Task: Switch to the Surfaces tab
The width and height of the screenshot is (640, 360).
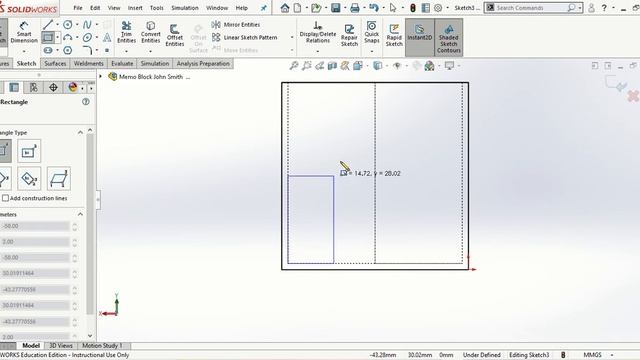Action: coord(55,63)
